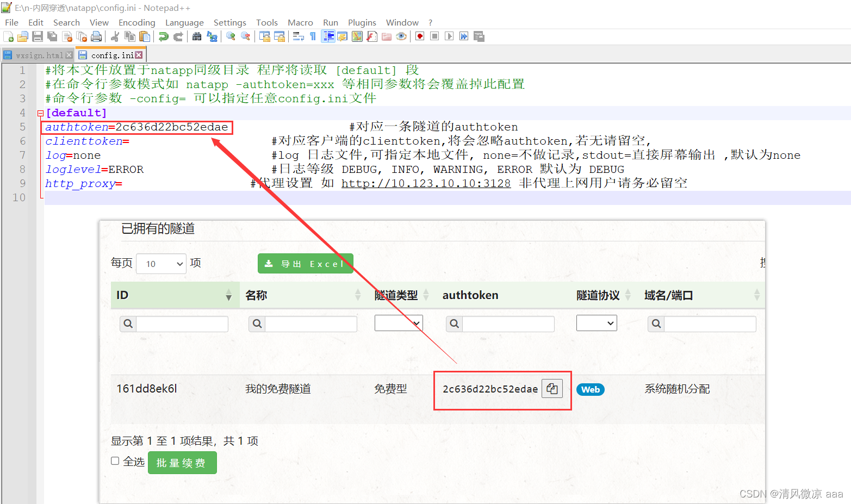Viewport: 851px width, 504px height.
Task: Click the Open file folder icon
Action: [23, 36]
